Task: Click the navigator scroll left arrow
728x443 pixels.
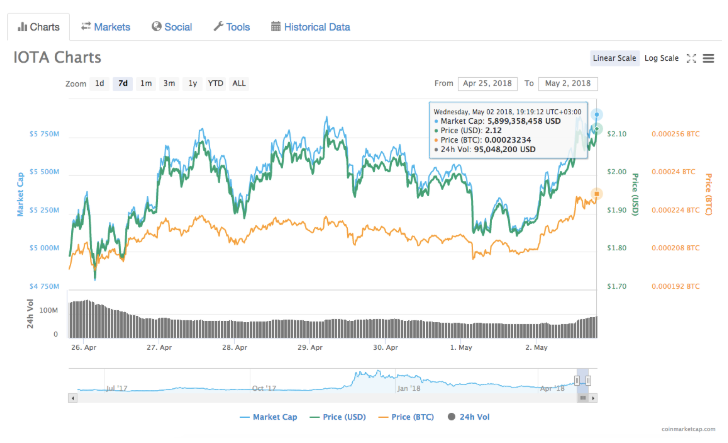Action: click(x=72, y=398)
